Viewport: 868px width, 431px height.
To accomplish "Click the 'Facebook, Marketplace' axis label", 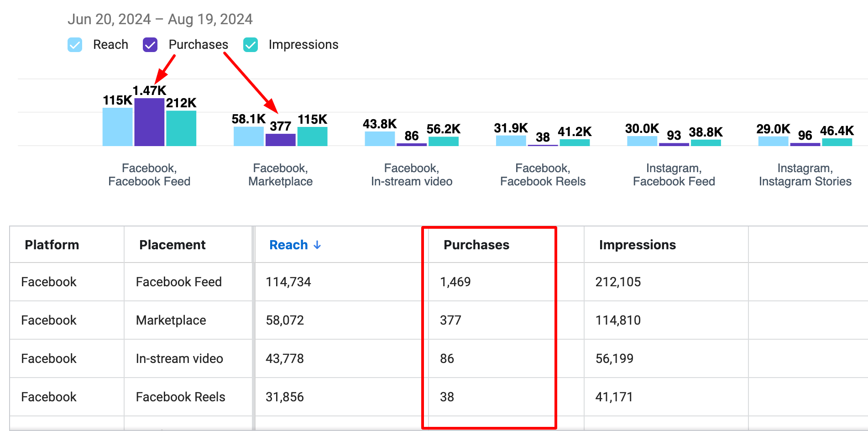I will pyautogui.click(x=281, y=175).
